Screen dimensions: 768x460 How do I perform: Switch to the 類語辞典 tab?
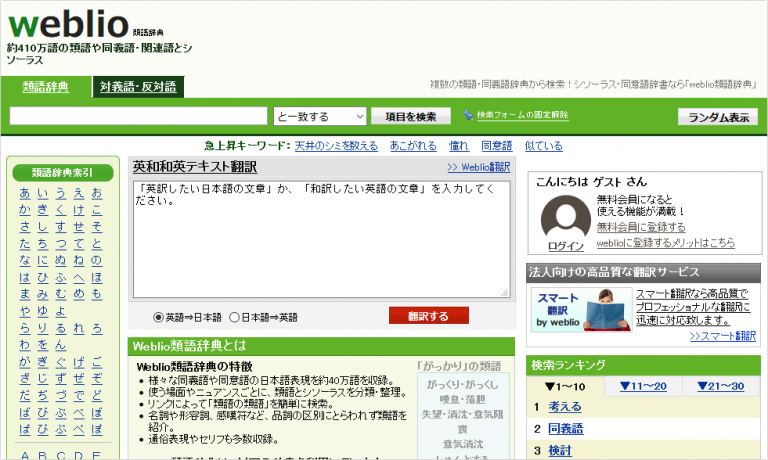(46, 87)
